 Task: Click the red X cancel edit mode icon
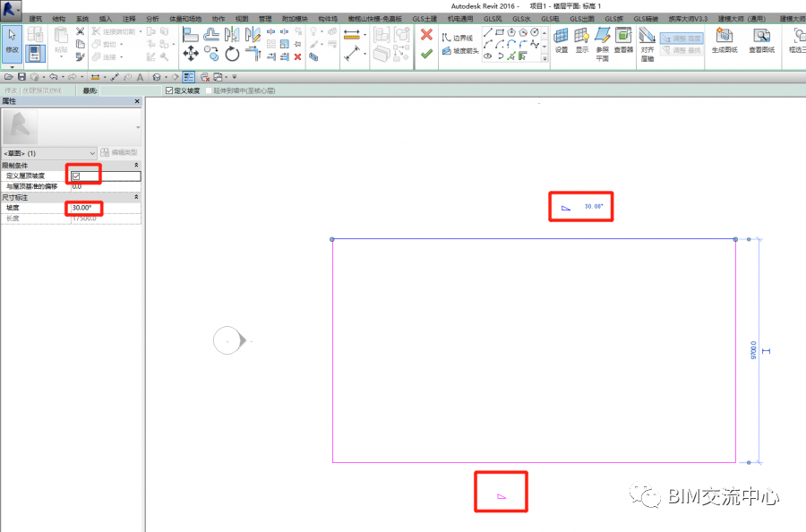tap(426, 35)
